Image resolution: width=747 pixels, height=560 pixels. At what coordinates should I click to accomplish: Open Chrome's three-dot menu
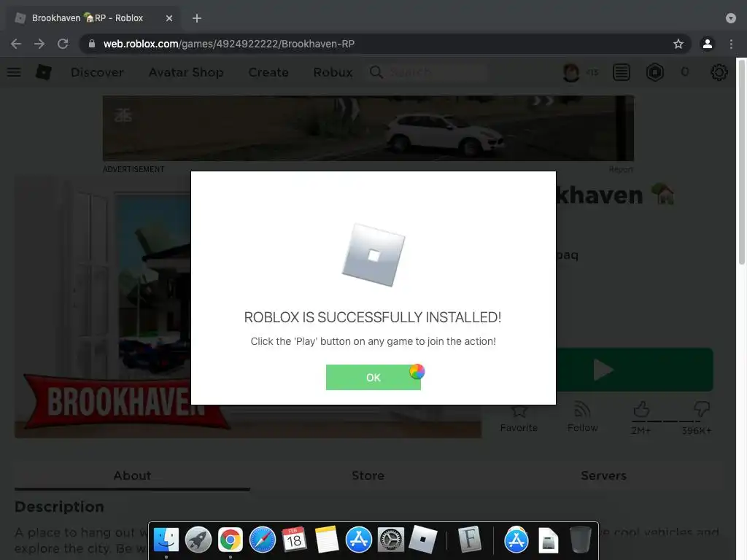[731, 44]
